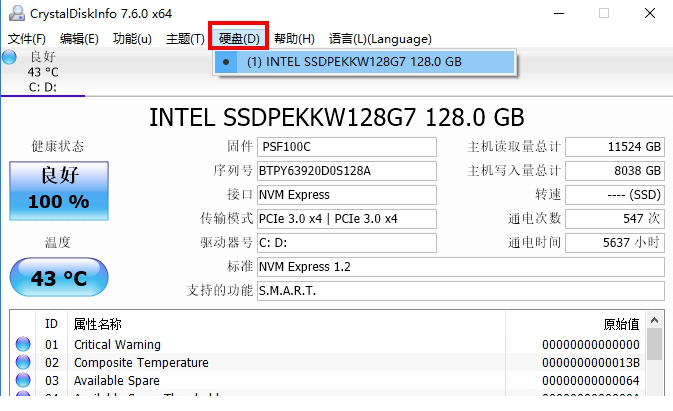The width and height of the screenshot is (673, 411).
Task: Click the firmware field PSF100C
Action: click(x=347, y=147)
